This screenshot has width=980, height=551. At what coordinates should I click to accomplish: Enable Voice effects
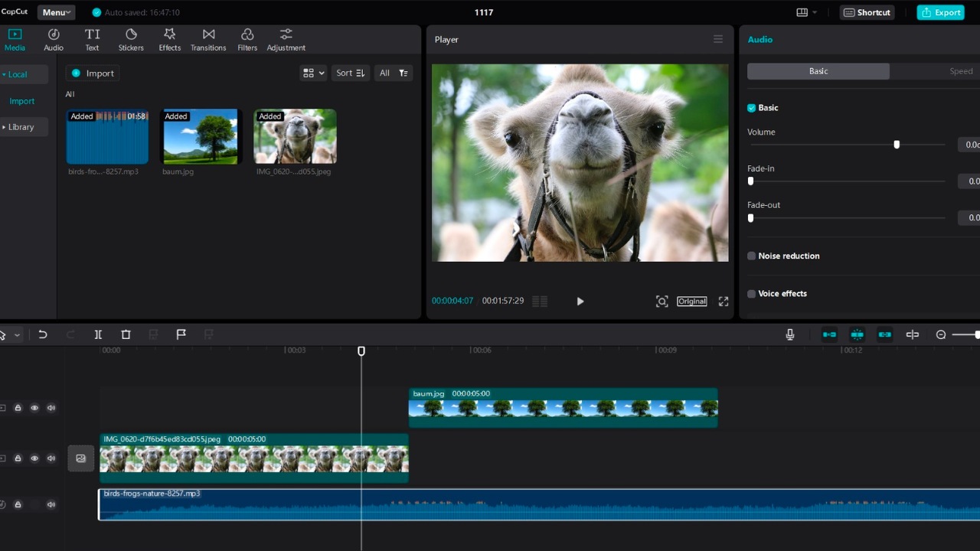click(751, 294)
